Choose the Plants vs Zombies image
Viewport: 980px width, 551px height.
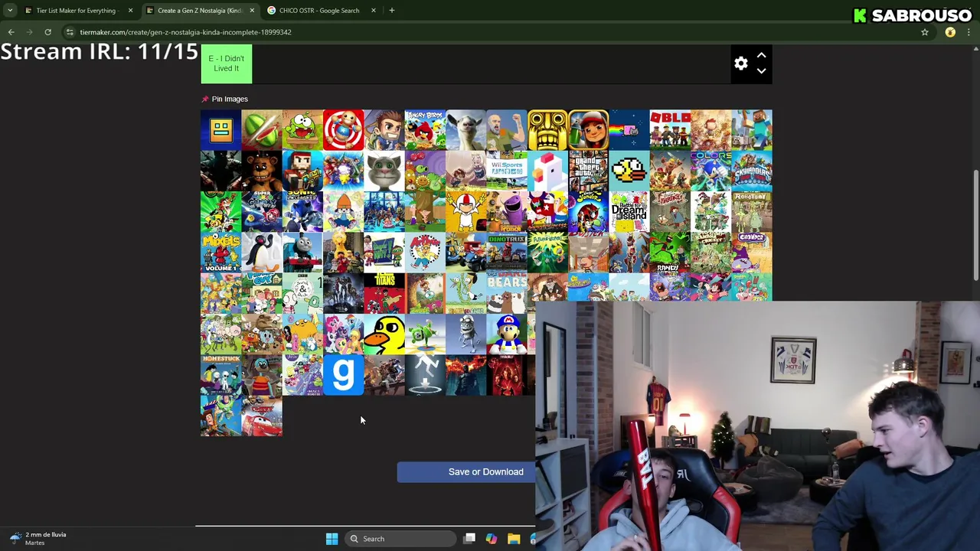point(425,171)
